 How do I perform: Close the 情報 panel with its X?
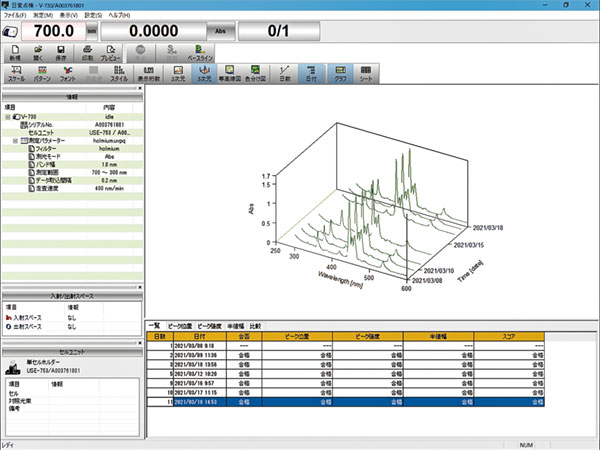tap(140, 88)
